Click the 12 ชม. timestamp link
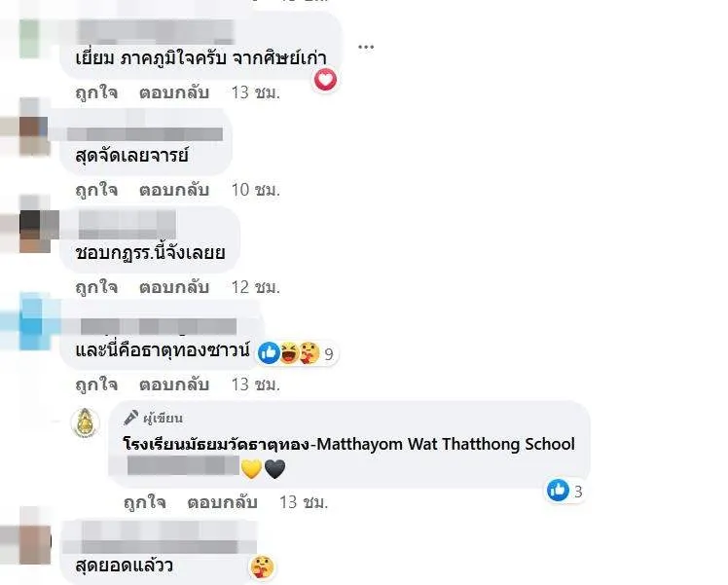 [256, 287]
